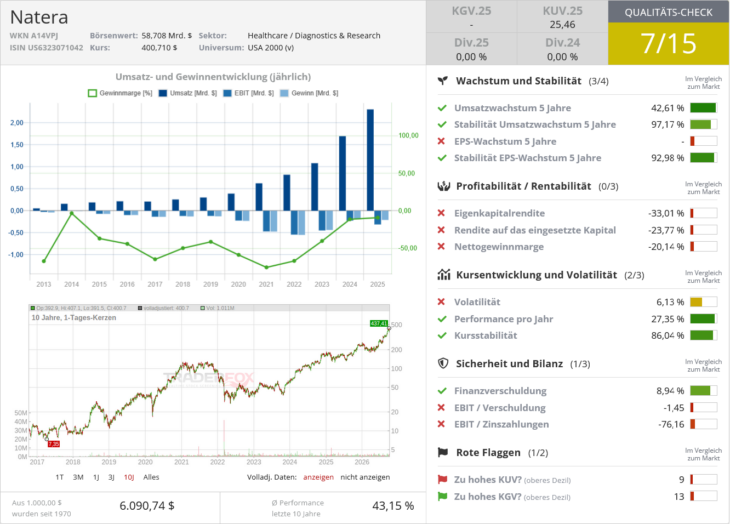Click the Div.24 value 0,00 %
This screenshot has width=730, height=524.
click(x=562, y=57)
